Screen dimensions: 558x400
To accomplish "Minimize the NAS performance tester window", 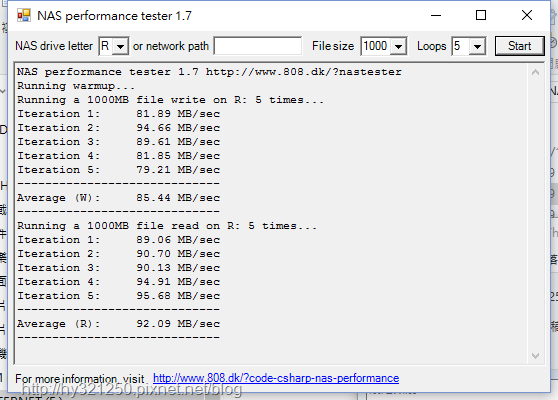I will click(436, 15).
